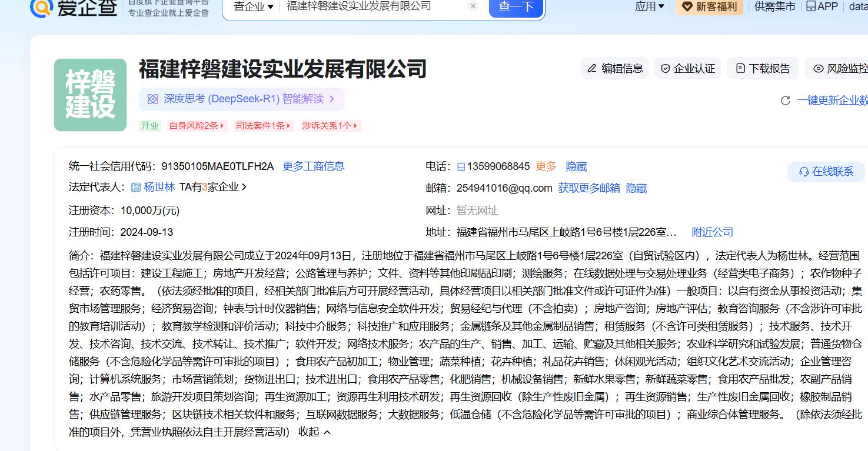Viewport: 868px width, 451px height.
Task: Click the refresh icon for 一键更新企业数据
Action: tap(785, 101)
